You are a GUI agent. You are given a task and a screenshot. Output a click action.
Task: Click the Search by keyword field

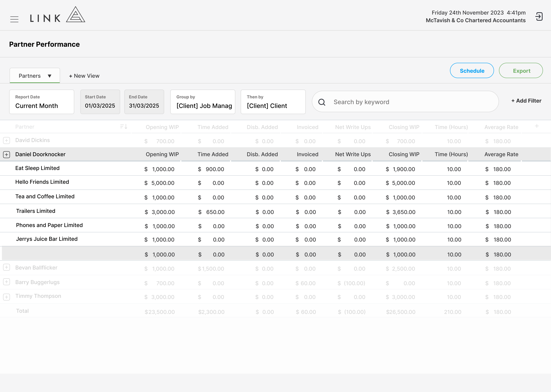click(x=405, y=102)
